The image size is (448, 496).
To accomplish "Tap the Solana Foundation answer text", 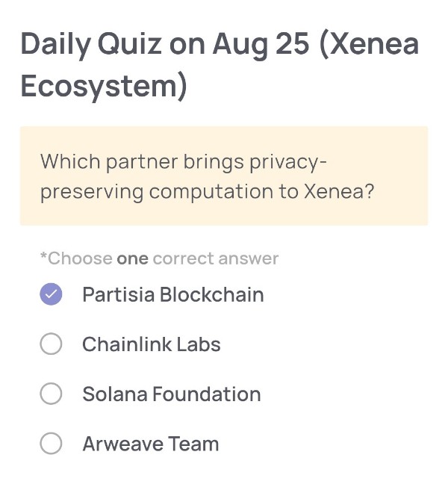I will click(171, 394).
